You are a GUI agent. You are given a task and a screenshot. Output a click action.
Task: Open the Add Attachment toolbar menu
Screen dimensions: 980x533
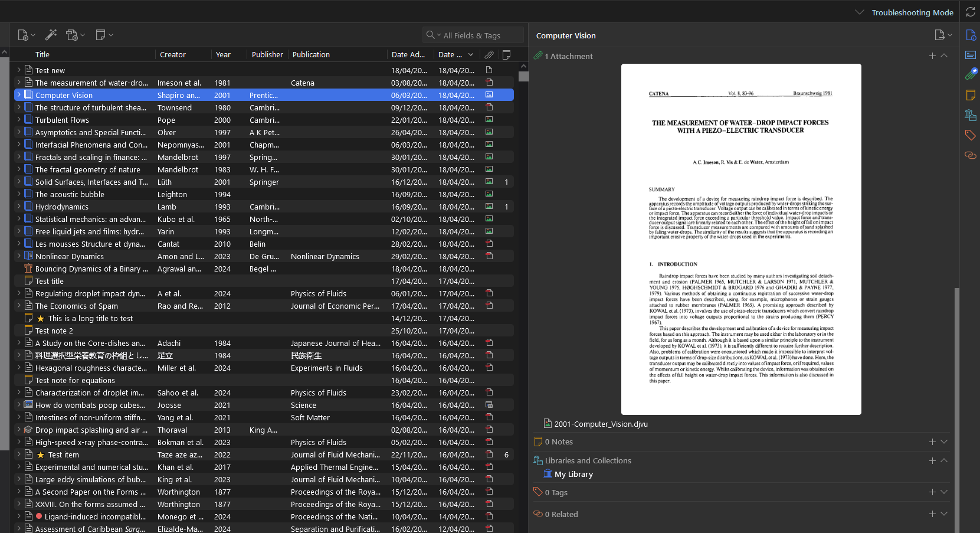[76, 35]
